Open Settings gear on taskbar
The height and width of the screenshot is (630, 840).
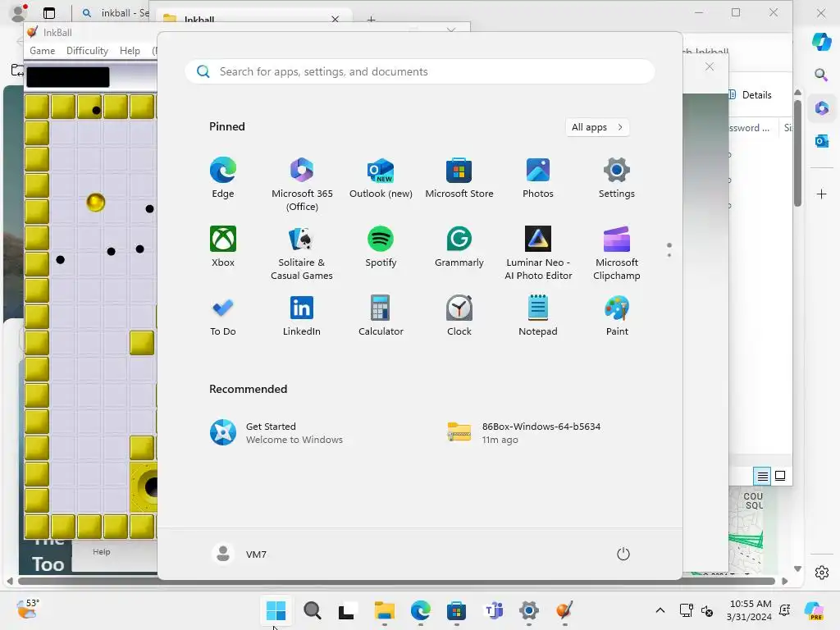click(529, 610)
